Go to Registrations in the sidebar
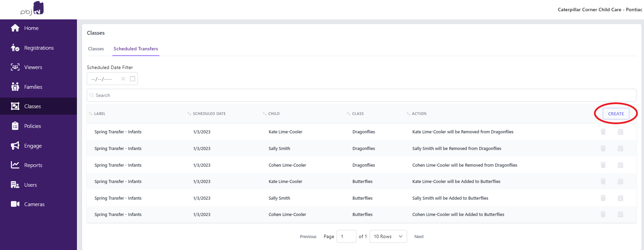 click(x=38, y=48)
